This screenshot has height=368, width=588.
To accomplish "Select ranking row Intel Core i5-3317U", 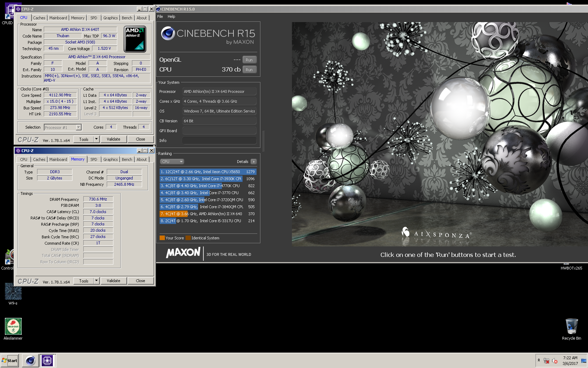I will [x=208, y=221].
